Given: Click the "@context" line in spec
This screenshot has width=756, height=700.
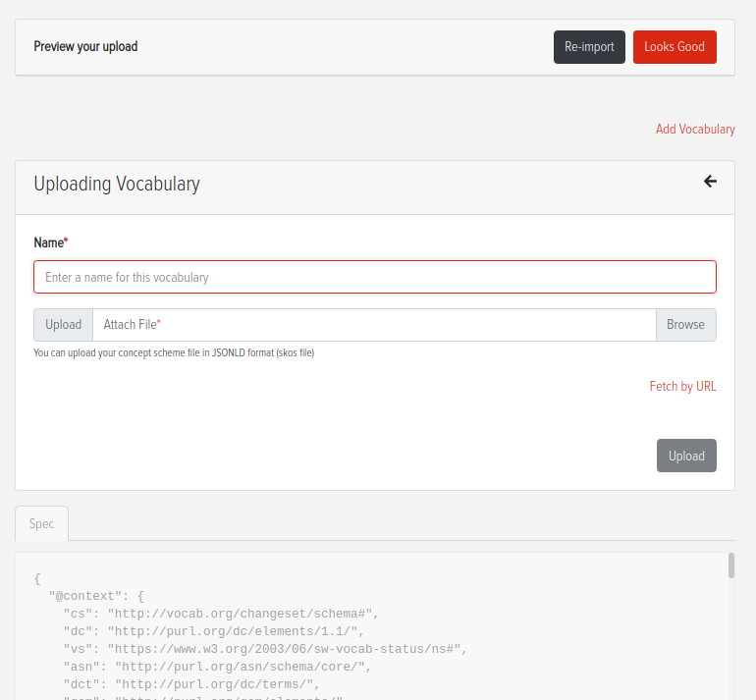Looking at the screenshot, I should coord(96,596).
